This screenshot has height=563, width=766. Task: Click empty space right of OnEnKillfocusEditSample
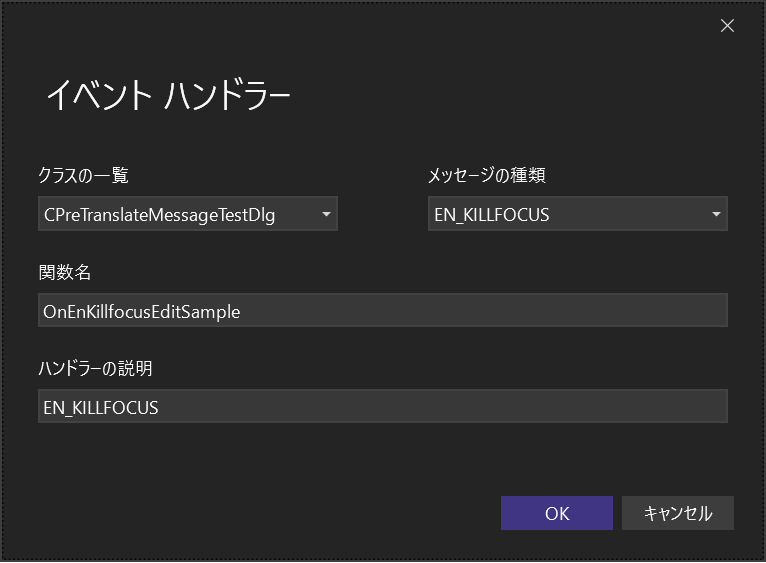click(x=500, y=311)
